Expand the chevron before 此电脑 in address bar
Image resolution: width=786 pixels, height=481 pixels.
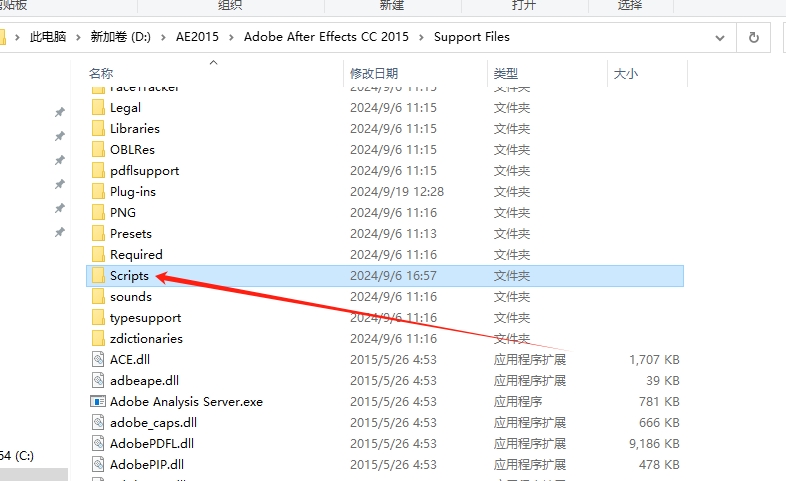[x=18, y=38]
